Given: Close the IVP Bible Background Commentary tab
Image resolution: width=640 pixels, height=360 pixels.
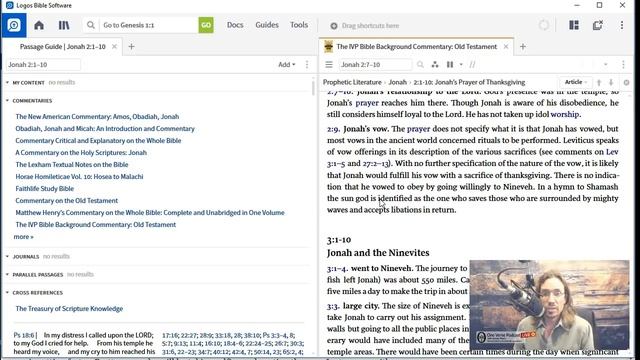Looking at the screenshot, I should pos(506,47).
